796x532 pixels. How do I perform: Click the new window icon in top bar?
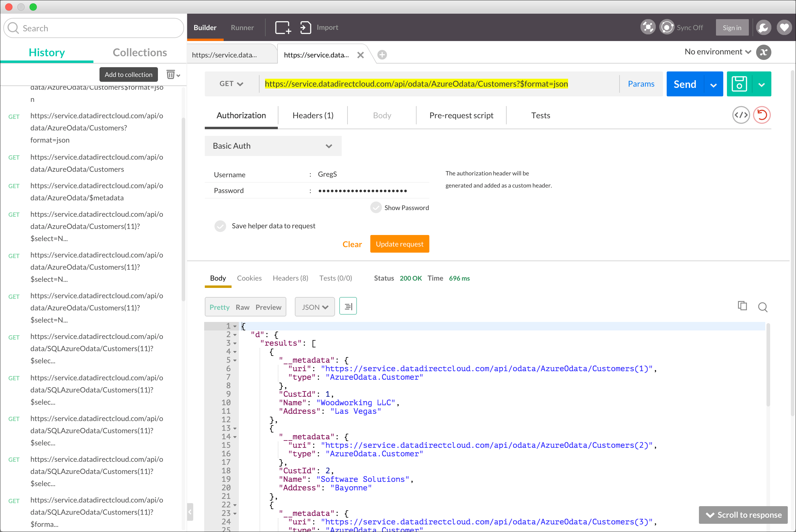tap(283, 27)
